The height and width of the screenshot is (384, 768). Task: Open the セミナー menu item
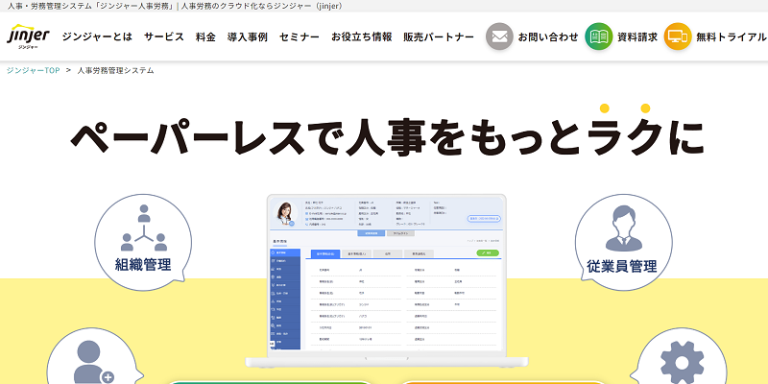299,37
